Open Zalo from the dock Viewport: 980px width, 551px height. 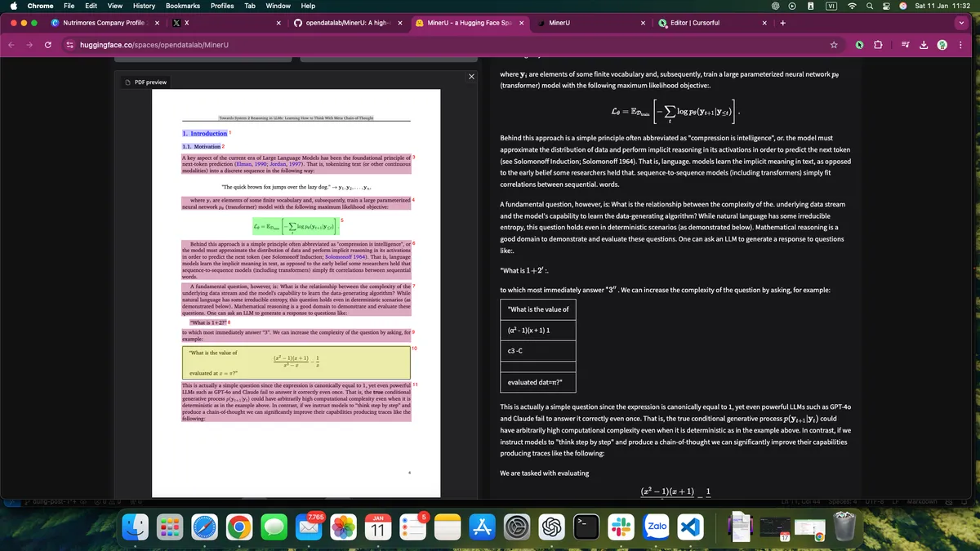click(x=657, y=527)
